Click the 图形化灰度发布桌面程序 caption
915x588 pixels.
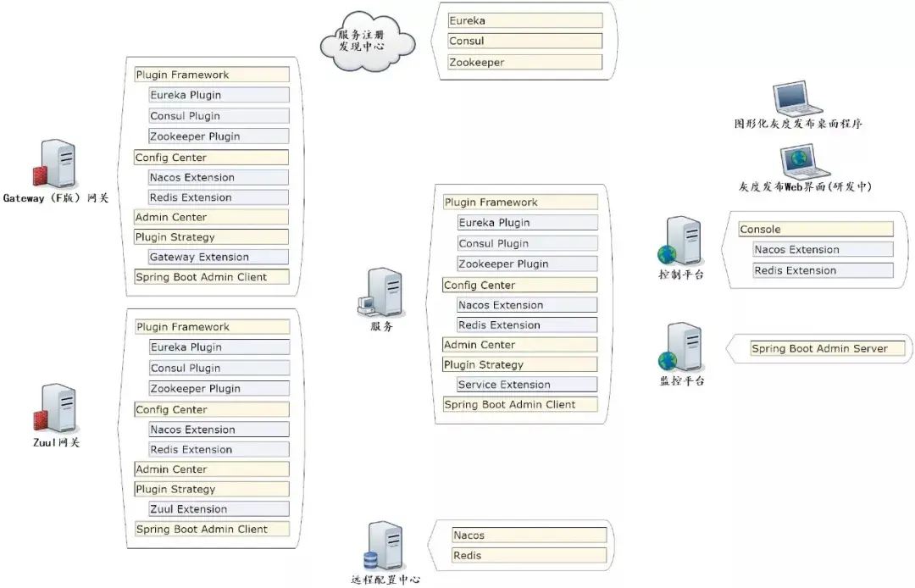[798, 123]
